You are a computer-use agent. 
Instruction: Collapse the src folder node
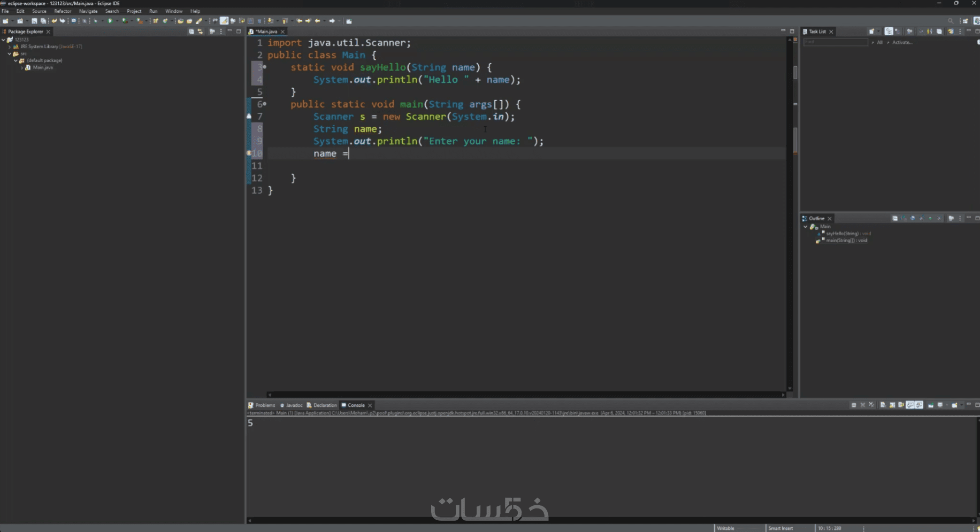pos(10,53)
